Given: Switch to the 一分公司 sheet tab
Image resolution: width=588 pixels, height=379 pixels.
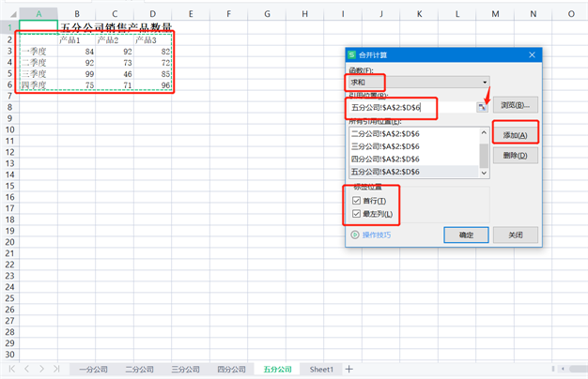Looking at the screenshot, I should [94, 370].
